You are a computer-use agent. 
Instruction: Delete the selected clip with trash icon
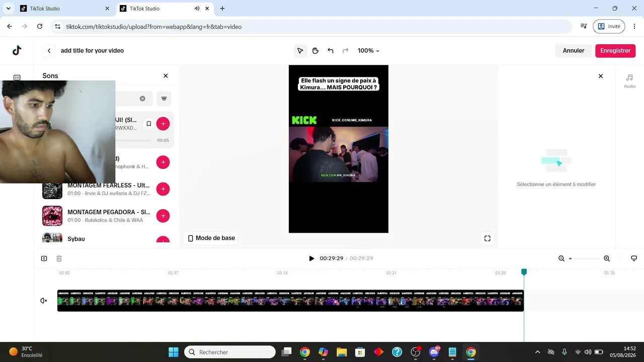[x=59, y=258]
